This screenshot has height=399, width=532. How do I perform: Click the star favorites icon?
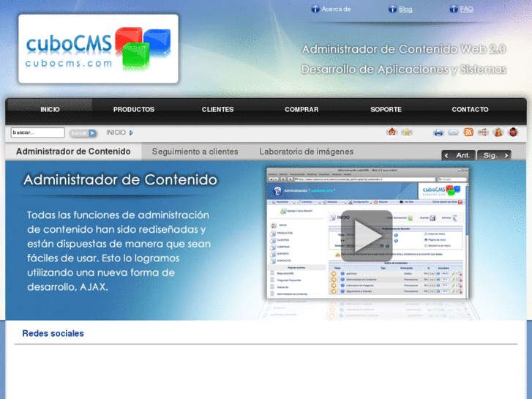click(x=406, y=132)
